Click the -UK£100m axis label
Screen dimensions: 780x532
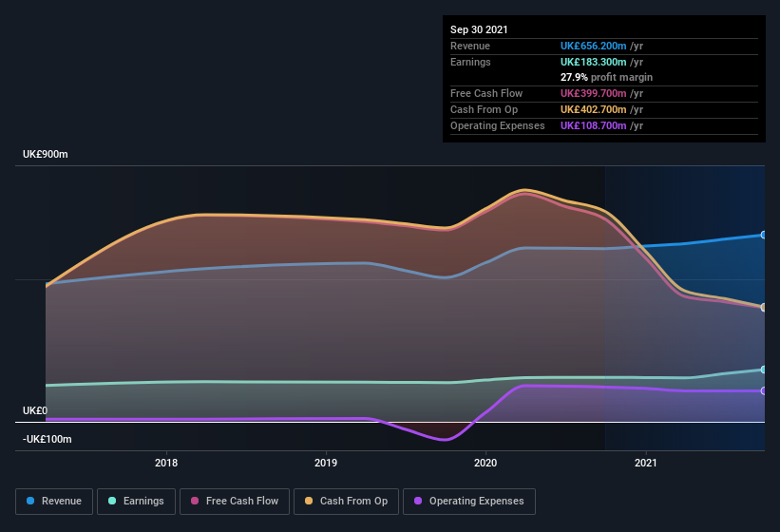coord(48,439)
